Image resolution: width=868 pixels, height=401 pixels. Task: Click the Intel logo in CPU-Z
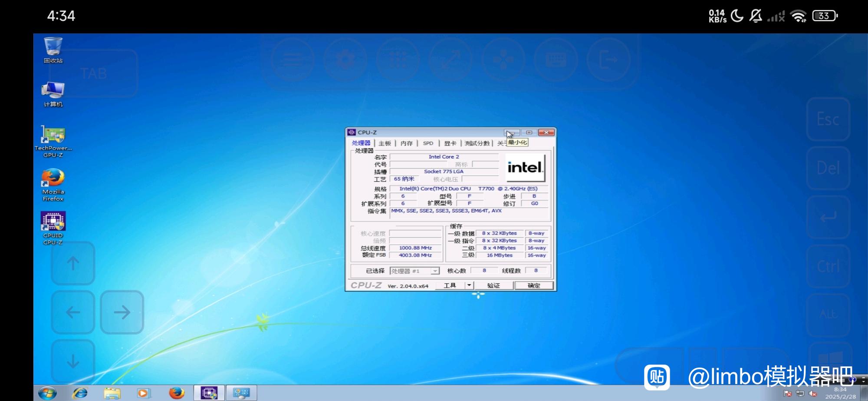point(525,168)
